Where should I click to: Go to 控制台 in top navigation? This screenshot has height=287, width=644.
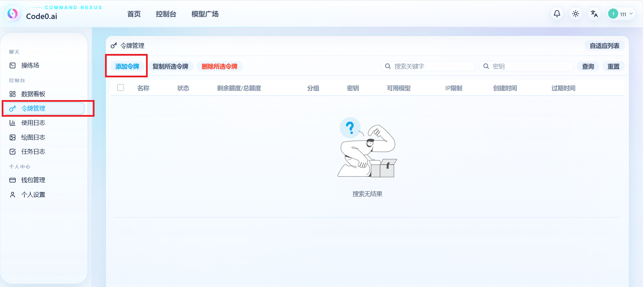click(x=166, y=14)
